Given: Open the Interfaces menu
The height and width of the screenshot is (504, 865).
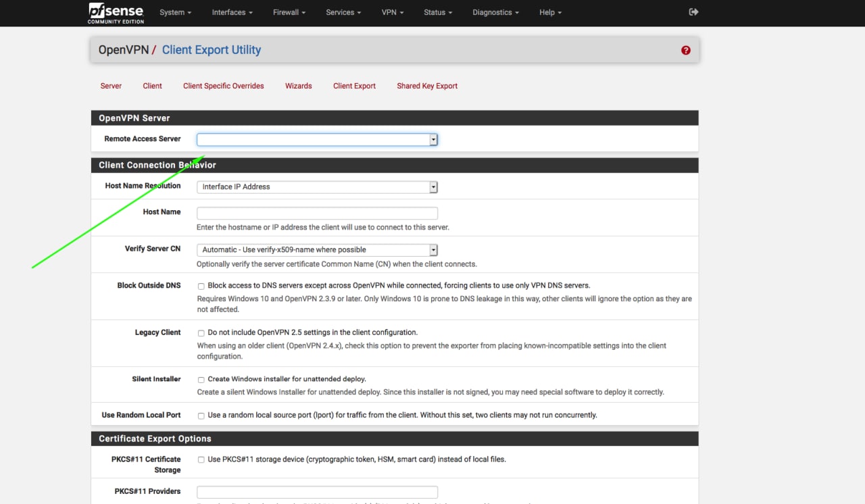Looking at the screenshot, I should point(232,12).
